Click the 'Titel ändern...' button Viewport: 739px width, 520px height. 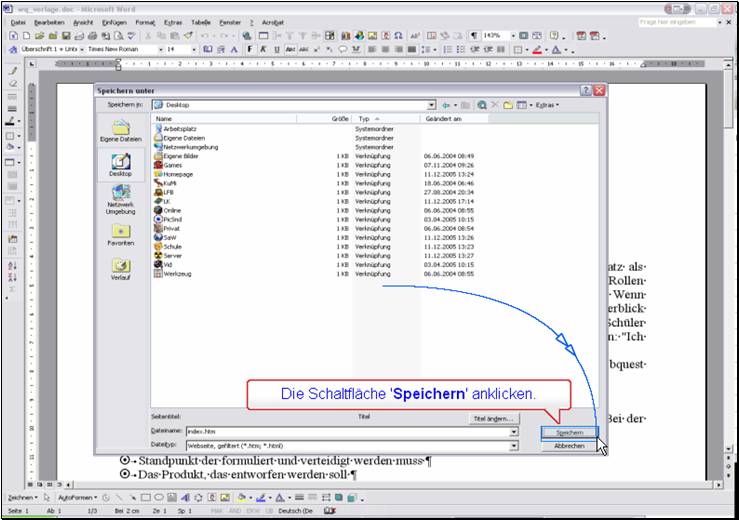pos(492,418)
